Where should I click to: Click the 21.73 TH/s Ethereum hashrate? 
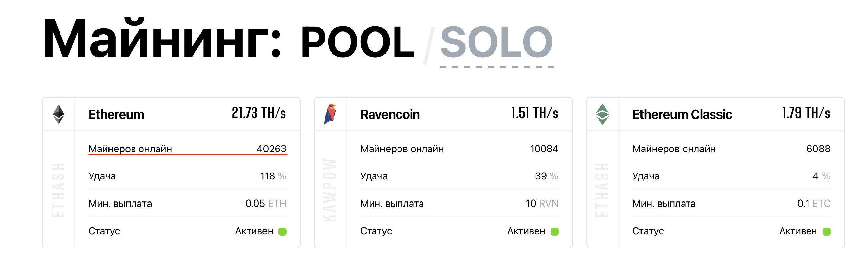[x=259, y=113]
